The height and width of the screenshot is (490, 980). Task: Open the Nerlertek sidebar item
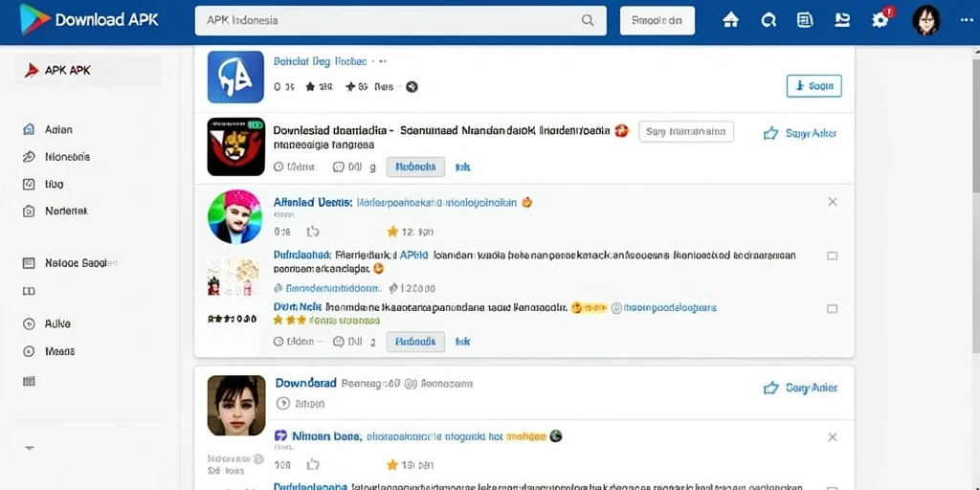pos(57,212)
